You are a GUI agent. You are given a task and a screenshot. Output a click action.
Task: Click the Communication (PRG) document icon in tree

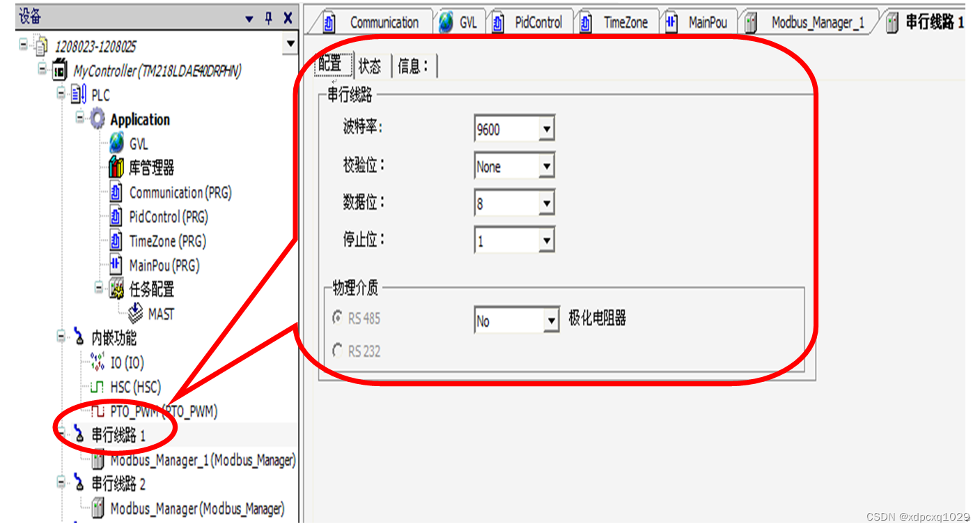pos(116,192)
